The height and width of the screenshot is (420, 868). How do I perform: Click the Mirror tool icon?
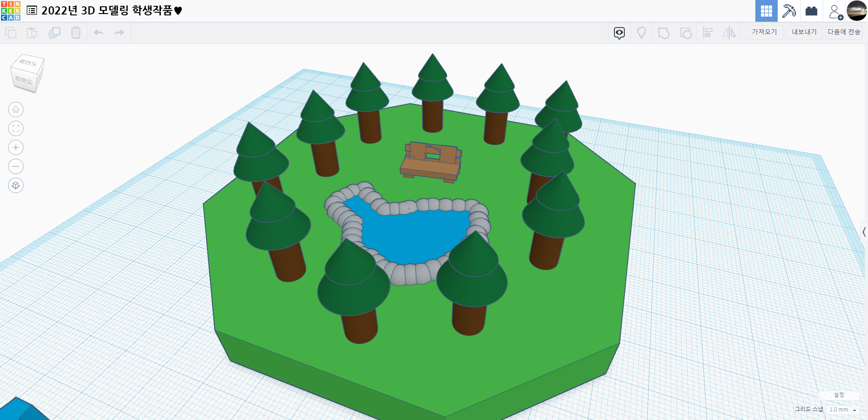[x=729, y=33]
